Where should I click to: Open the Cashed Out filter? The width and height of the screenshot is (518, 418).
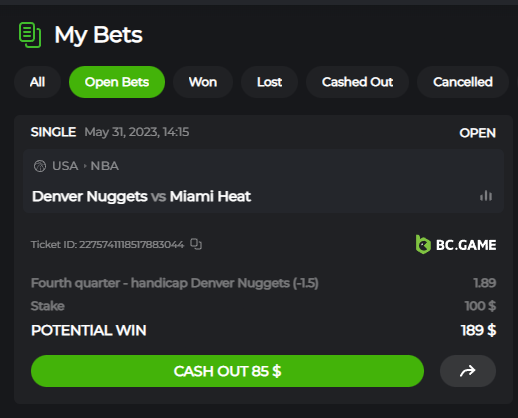coord(357,82)
